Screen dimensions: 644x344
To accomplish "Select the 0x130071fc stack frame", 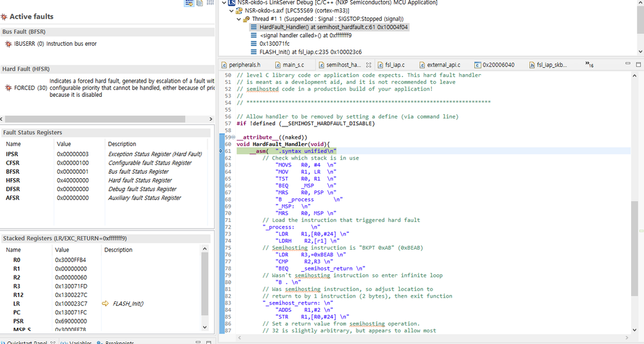I will click(275, 44).
